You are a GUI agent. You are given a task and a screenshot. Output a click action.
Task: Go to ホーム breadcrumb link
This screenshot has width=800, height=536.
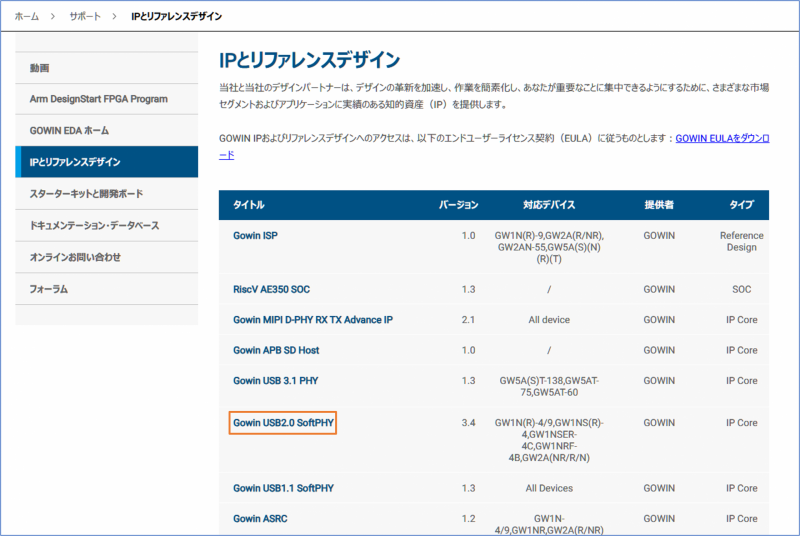coord(27,16)
